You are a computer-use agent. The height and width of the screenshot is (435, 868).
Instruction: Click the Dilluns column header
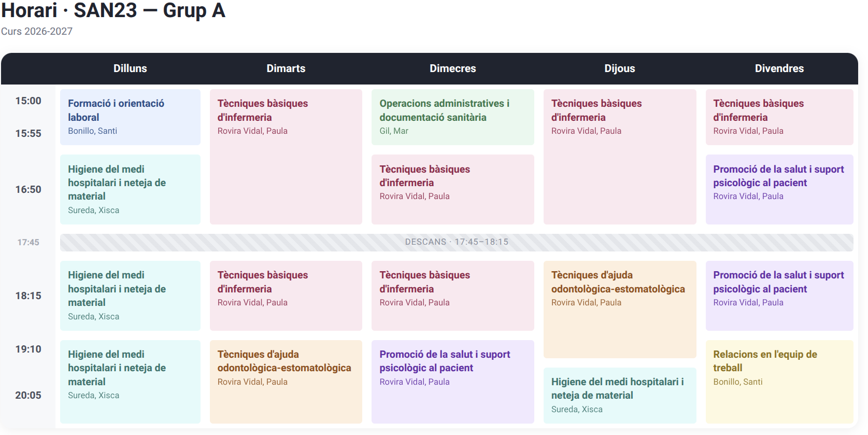pos(130,68)
